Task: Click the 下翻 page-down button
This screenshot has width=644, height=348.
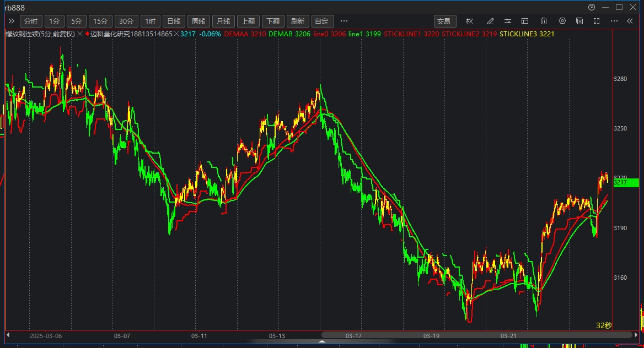Action: tap(273, 21)
